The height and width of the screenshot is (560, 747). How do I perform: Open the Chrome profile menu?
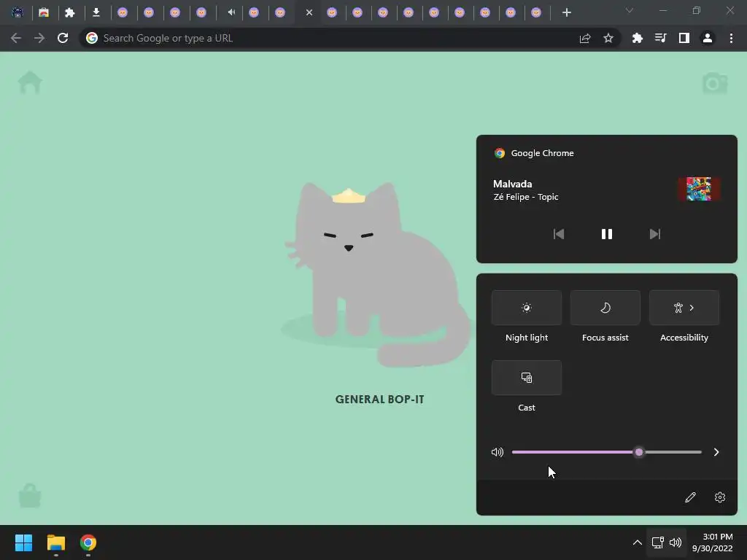point(708,38)
